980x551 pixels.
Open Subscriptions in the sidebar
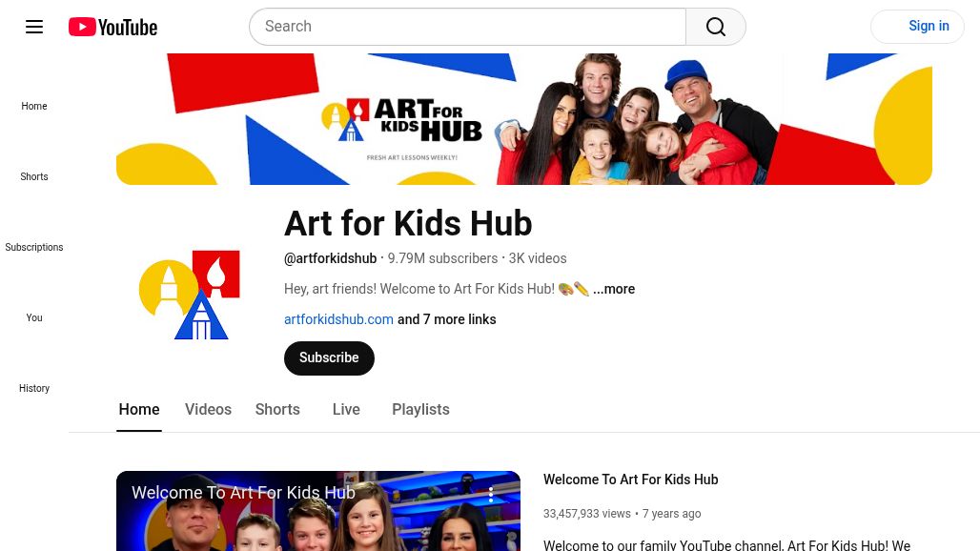[x=34, y=248]
